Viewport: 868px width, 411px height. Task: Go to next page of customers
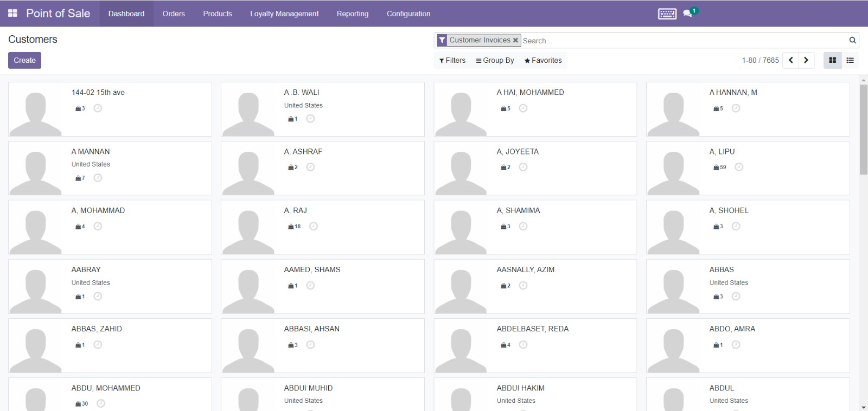point(806,60)
